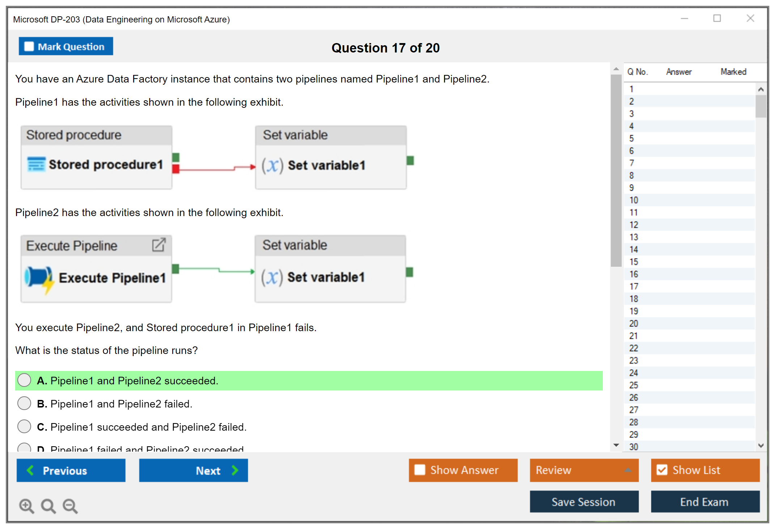Tick the Mark Question checkbox
This screenshot has width=778, height=532.
pyautogui.click(x=29, y=47)
